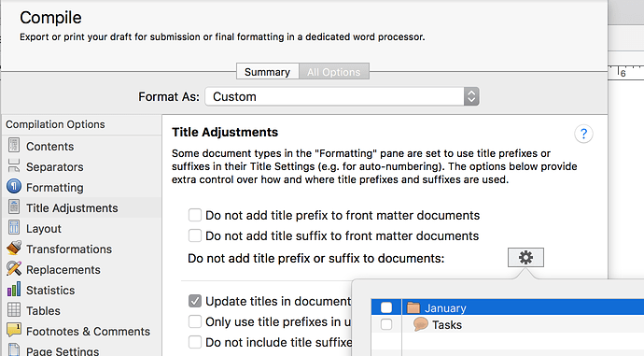
Task: Open the gear documents popup button
Action: [525, 257]
